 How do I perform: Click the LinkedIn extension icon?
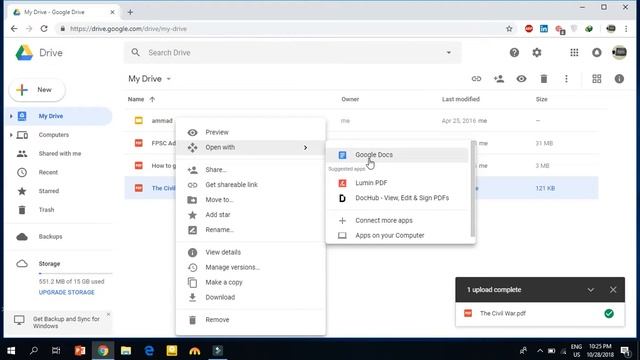point(544,29)
